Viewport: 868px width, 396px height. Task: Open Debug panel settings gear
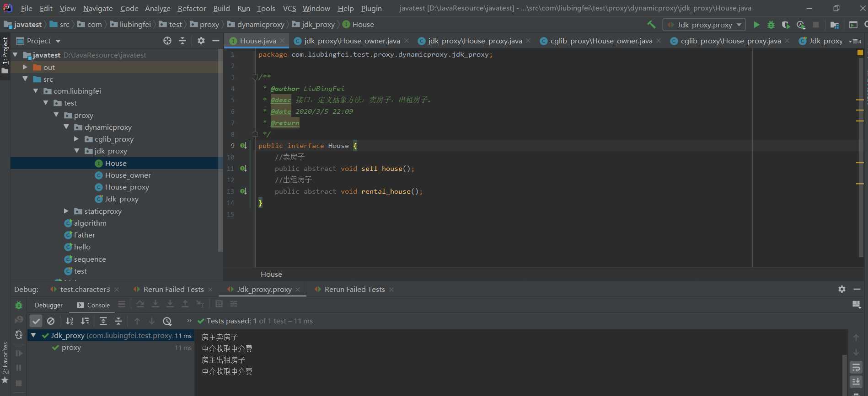tap(842, 289)
